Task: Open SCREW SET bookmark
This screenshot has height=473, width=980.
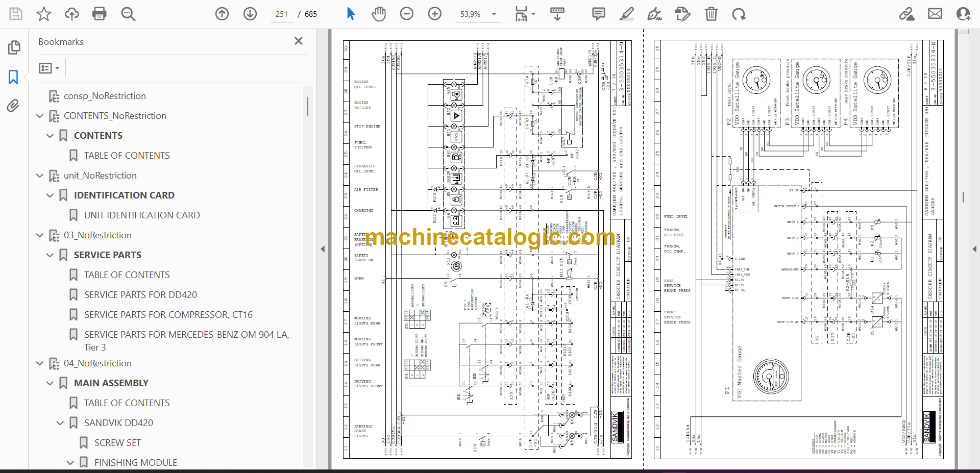Action: point(117,443)
